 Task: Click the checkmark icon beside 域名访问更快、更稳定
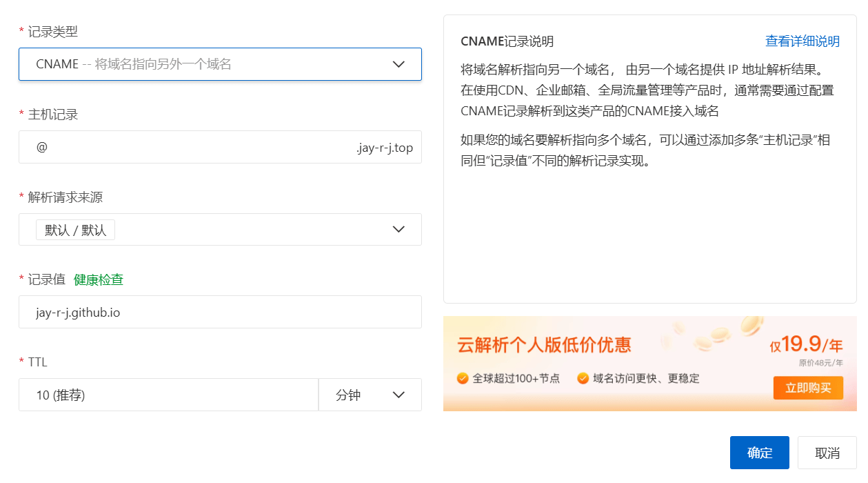(x=583, y=378)
